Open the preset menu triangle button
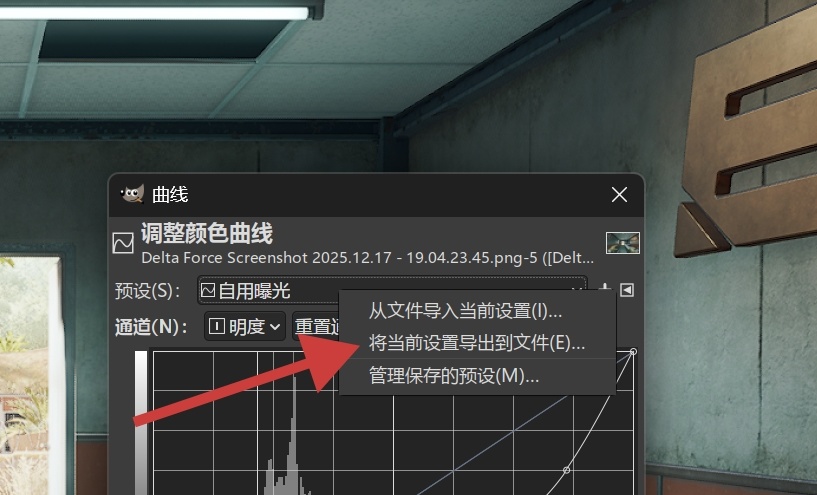The height and width of the screenshot is (495, 817). 627,290
